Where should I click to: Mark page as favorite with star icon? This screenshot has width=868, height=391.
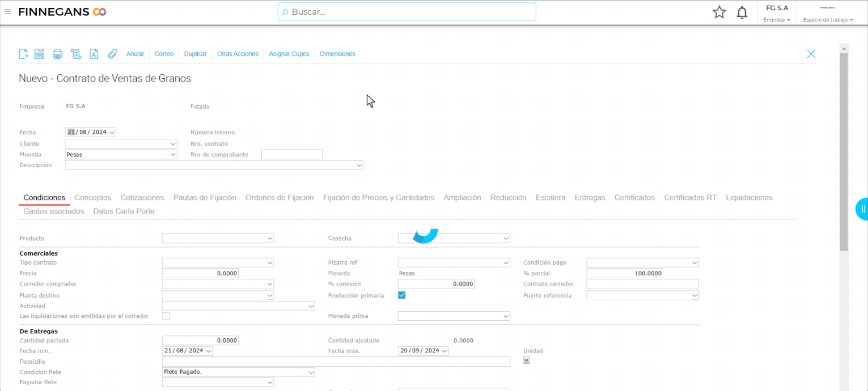719,12
